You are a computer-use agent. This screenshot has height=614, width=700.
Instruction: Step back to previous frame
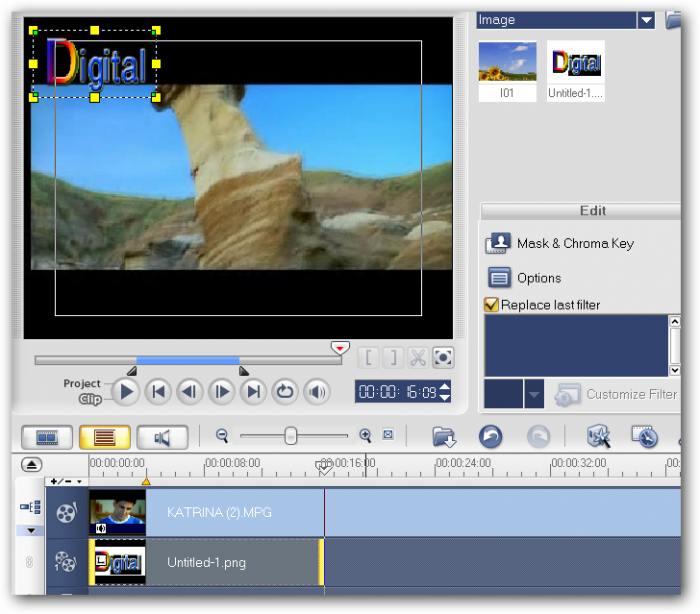pyautogui.click(x=190, y=393)
